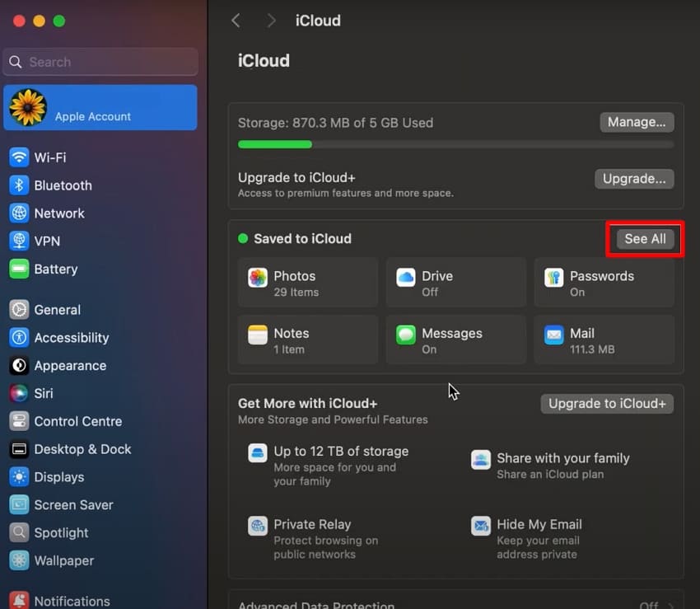The height and width of the screenshot is (609, 700).
Task: Select the Desktop & Dock label in sidebar
Action: (x=82, y=449)
